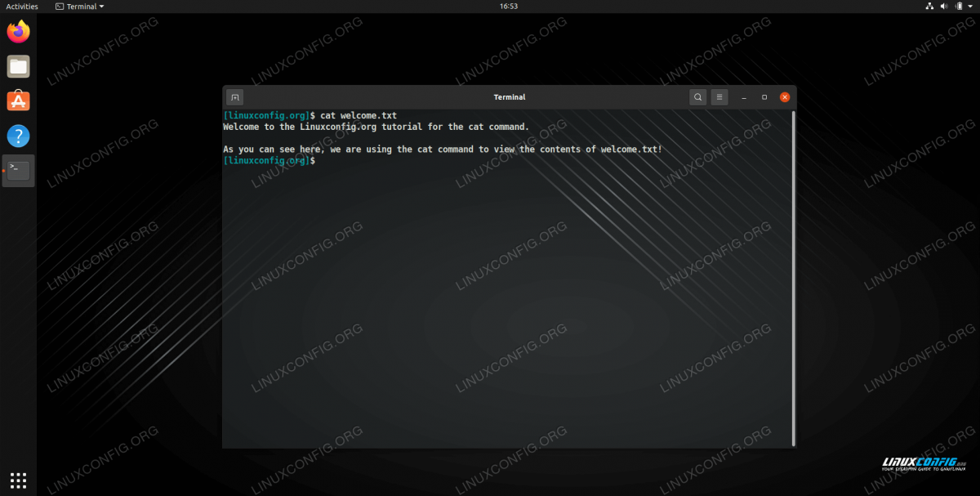The width and height of the screenshot is (980, 496).
Task: Click the wired network icon in top bar
Action: [x=929, y=7]
